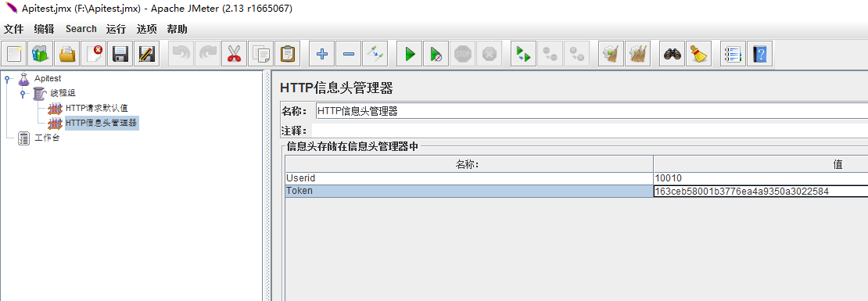Click the Paste clipboard icon
Viewport: 868px width, 301px height.
click(288, 54)
